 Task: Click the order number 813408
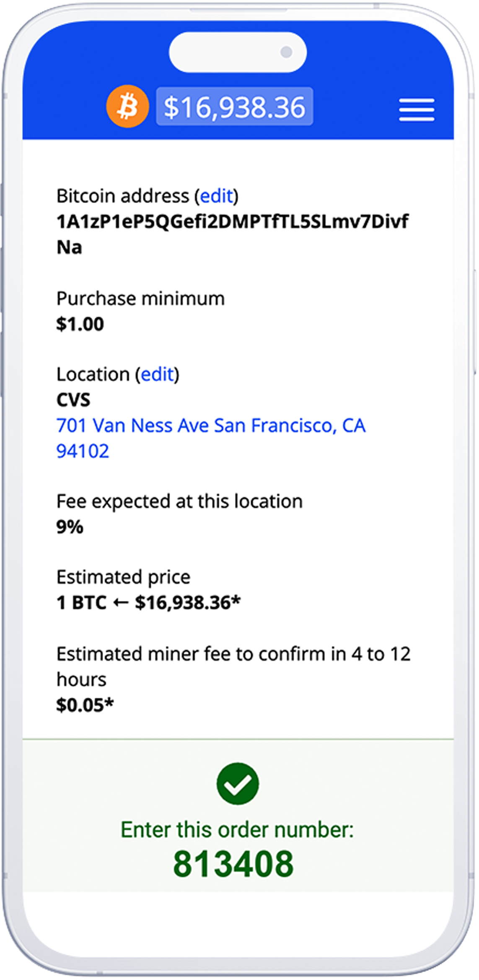(233, 865)
